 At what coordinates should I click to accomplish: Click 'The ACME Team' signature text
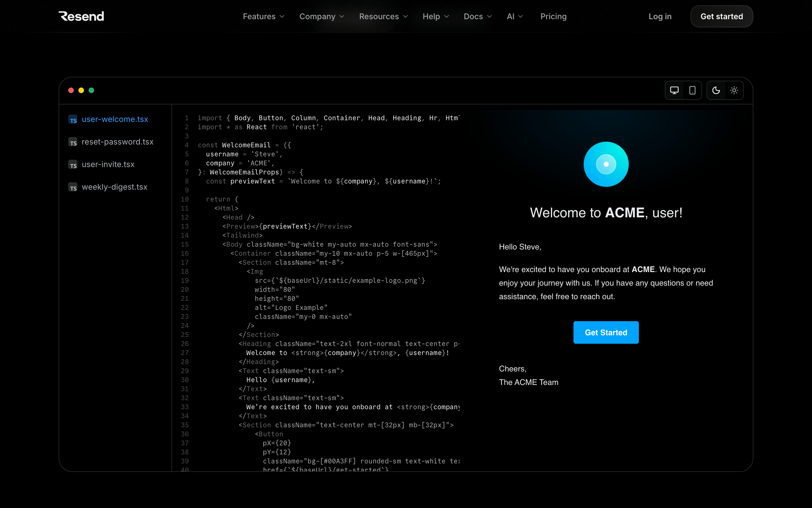pos(528,382)
